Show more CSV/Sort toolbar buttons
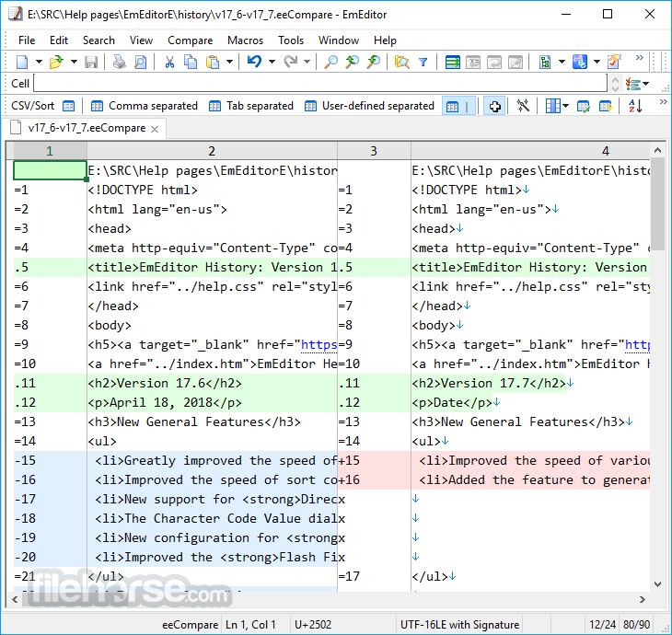The image size is (672, 635). [x=663, y=101]
